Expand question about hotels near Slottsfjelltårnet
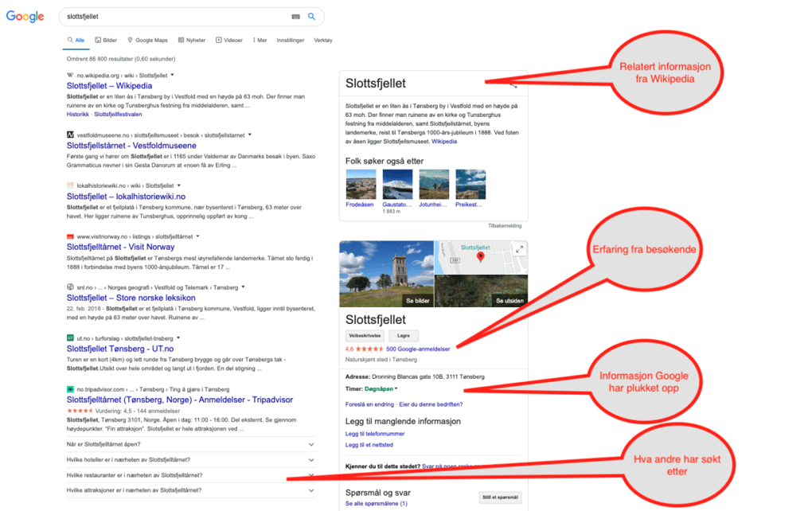Screen dimensions: 812x511 [x=190, y=460]
